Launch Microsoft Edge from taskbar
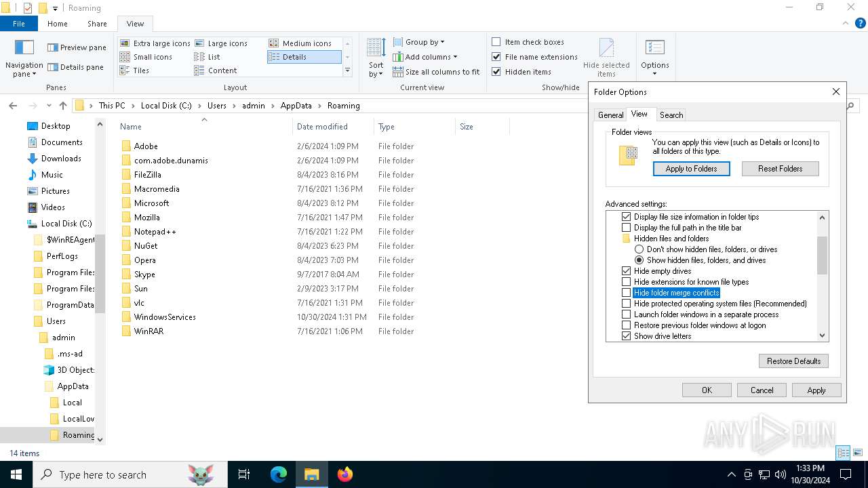Image resolution: width=868 pixels, height=488 pixels. (279, 474)
